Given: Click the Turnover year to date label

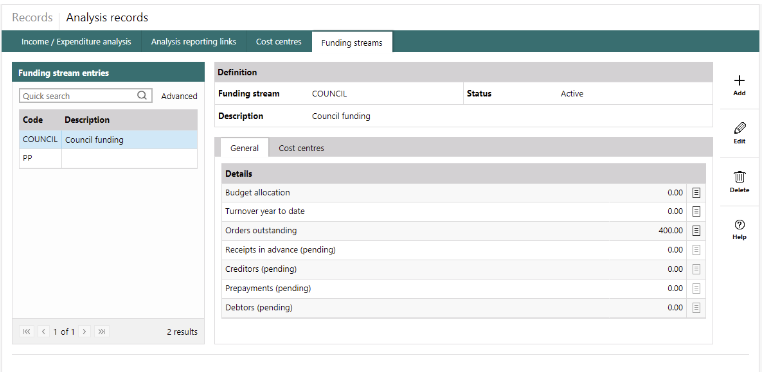Looking at the screenshot, I should 265,212.
